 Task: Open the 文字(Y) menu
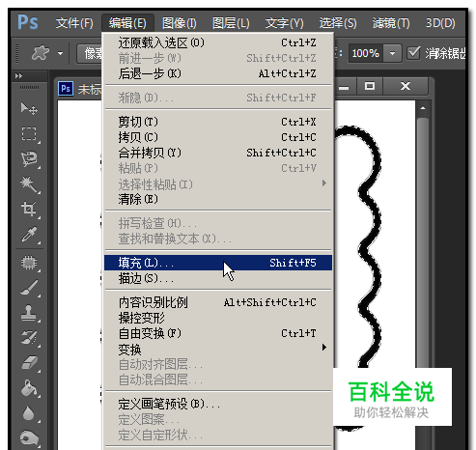click(284, 23)
